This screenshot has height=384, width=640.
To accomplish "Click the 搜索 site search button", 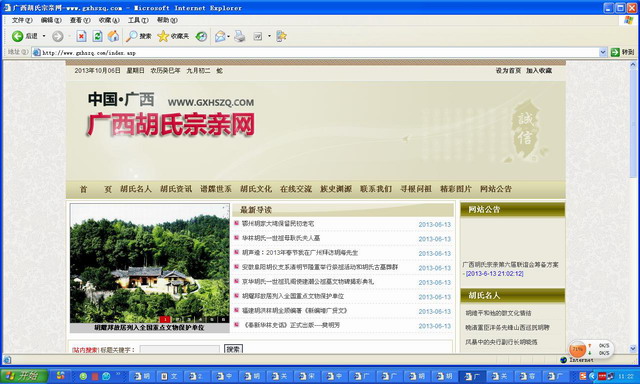I will (233, 349).
